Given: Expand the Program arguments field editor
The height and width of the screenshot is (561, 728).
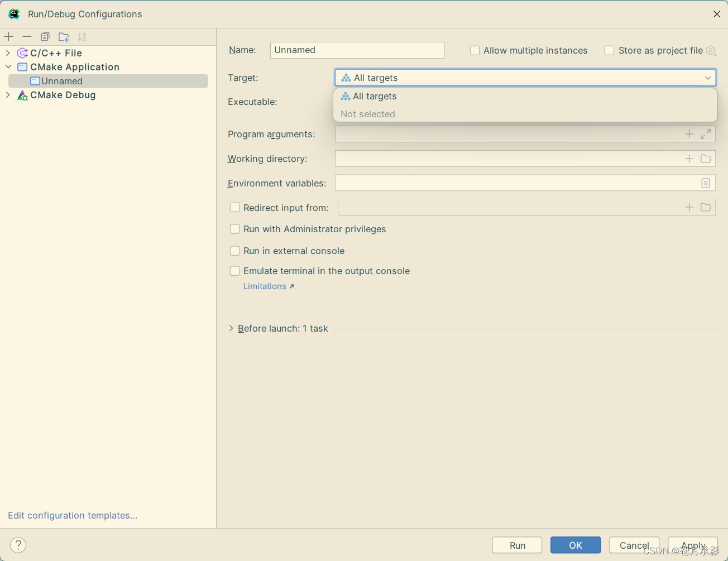Looking at the screenshot, I should pyautogui.click(x=706, y=134).
